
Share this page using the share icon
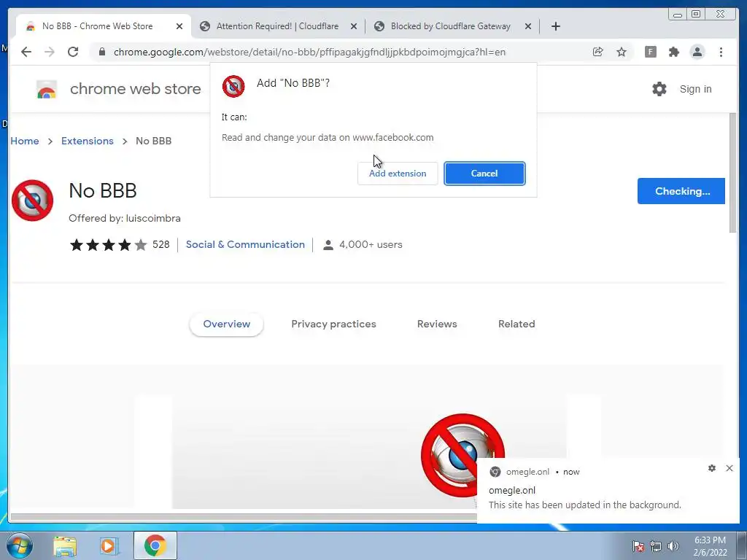click(x=597, y=52)
